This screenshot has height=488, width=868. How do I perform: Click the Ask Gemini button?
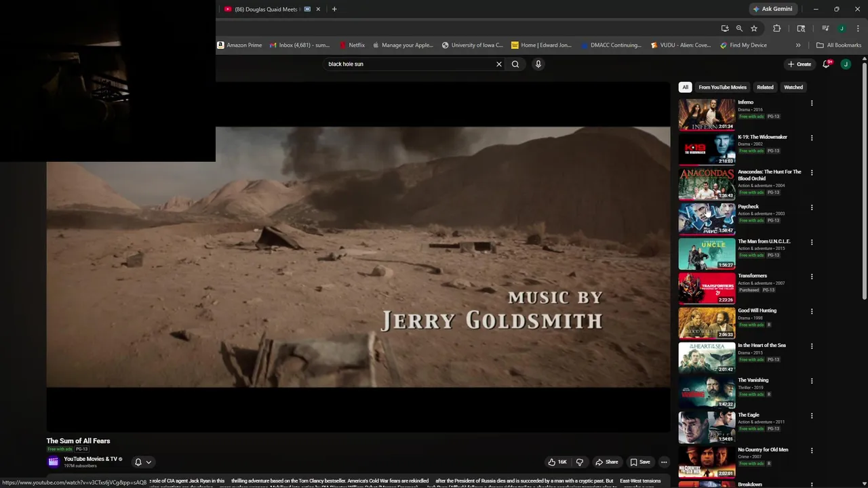pos(772,9)
